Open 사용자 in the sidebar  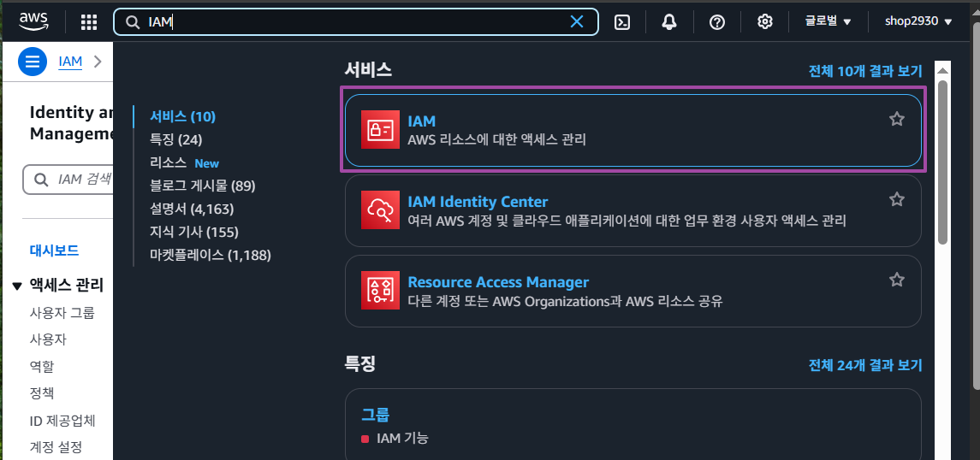click(48, 339)
